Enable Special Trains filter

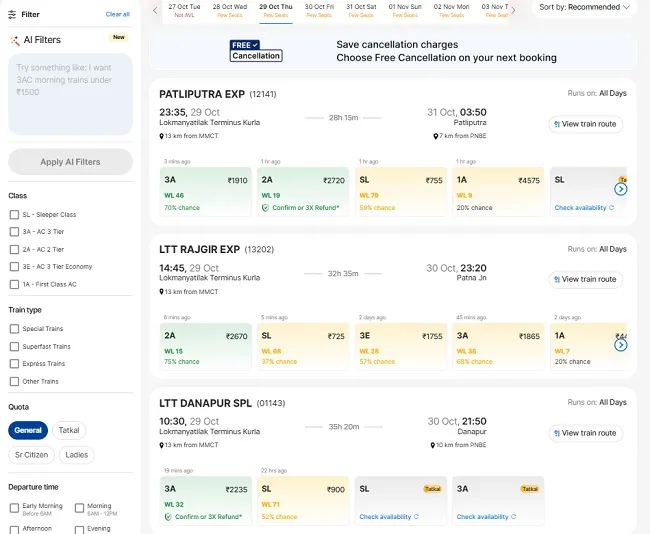pos(15,329)
